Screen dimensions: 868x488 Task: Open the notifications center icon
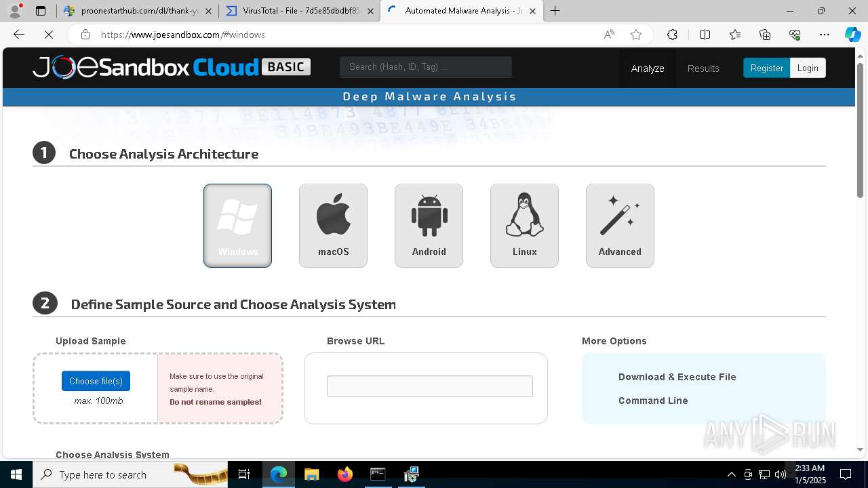coord(846,474)
